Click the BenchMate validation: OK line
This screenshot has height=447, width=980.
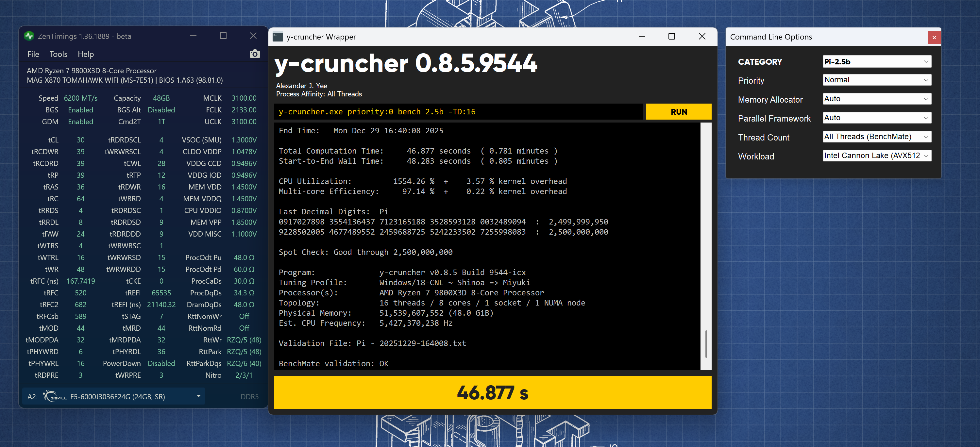[334, 364]
